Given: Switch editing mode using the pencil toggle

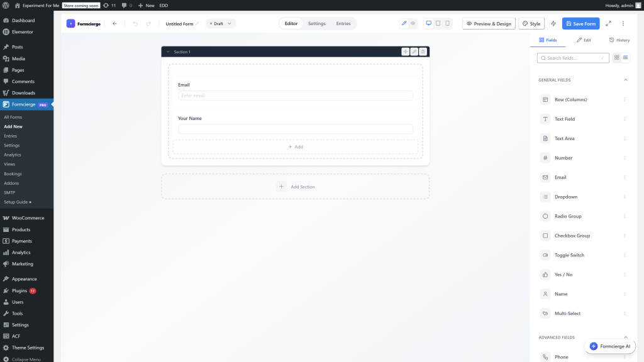Looking at the screenshot, I should [404, 23].
